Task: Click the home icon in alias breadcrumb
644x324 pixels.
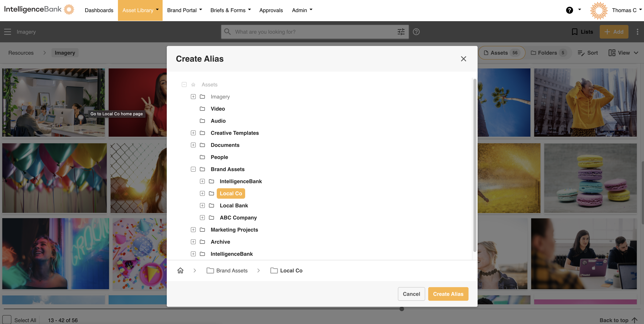Action: coord(180,271)
